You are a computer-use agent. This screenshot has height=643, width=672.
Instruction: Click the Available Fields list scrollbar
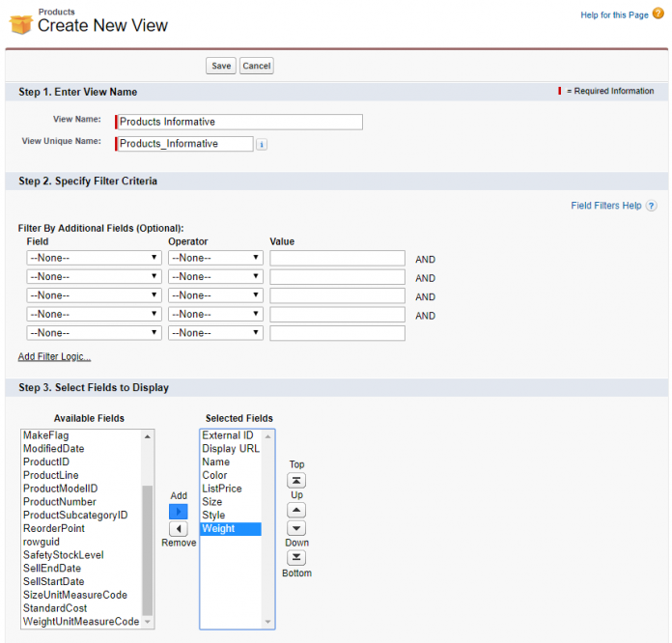(148, 550)
